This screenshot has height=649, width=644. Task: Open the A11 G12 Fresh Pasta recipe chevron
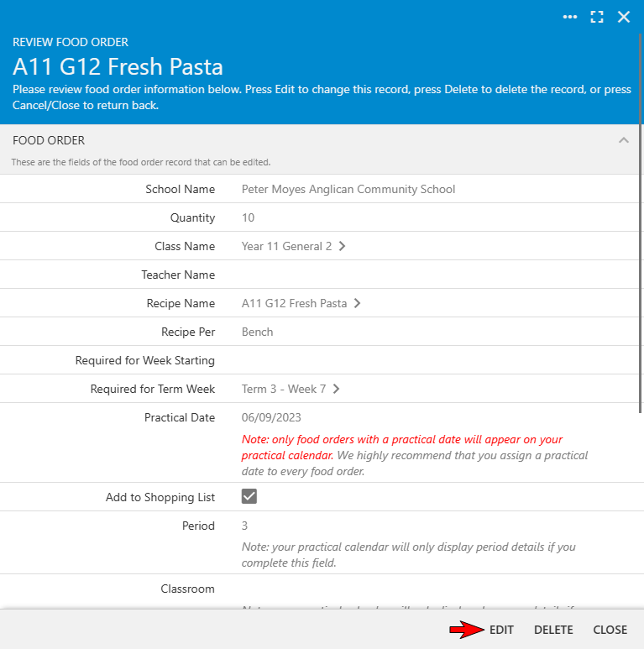coord(358,304)
